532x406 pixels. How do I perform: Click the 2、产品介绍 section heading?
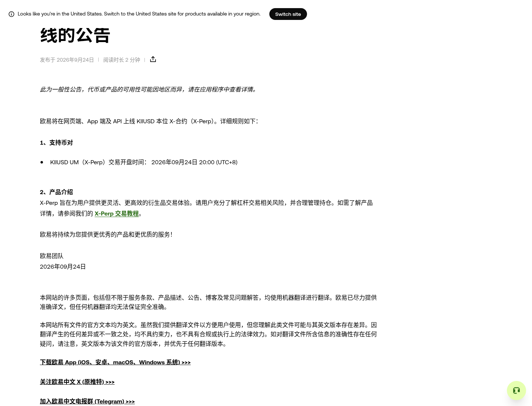coord(56,192)
